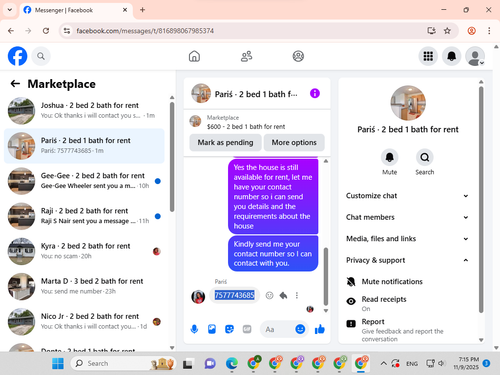Open a new browser tab

142,10
